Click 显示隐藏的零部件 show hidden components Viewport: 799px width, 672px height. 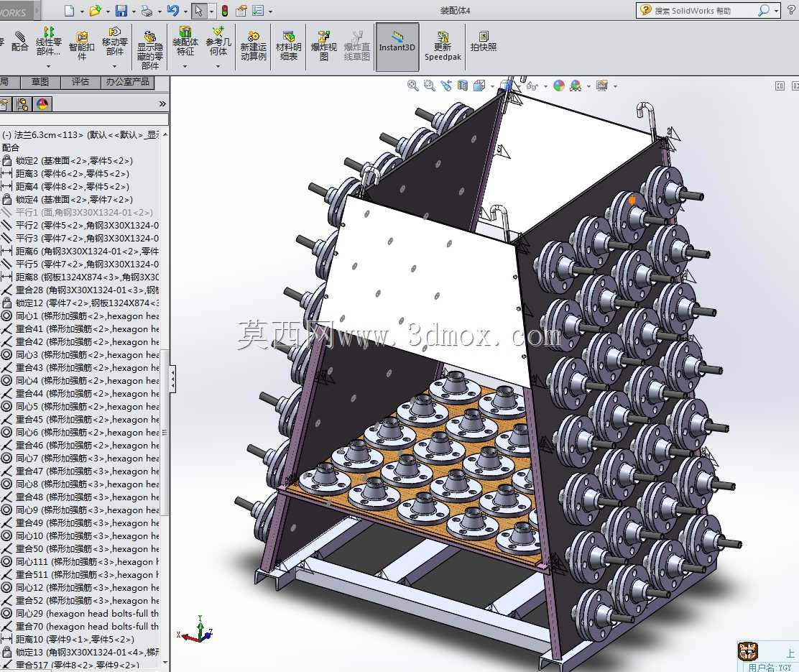tap(149, 50)
